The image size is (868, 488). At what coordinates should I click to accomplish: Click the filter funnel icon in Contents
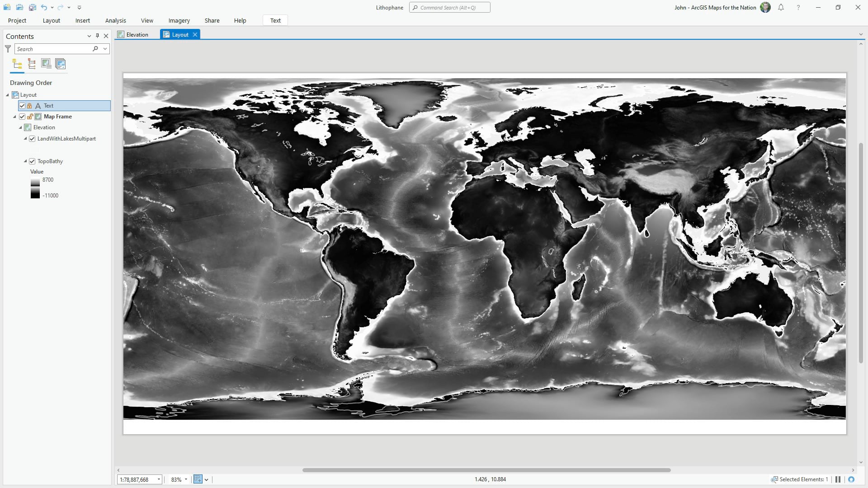tap(8, 49)
